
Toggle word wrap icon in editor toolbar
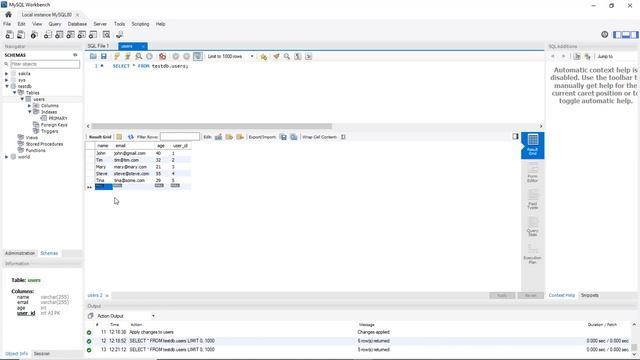309,56
